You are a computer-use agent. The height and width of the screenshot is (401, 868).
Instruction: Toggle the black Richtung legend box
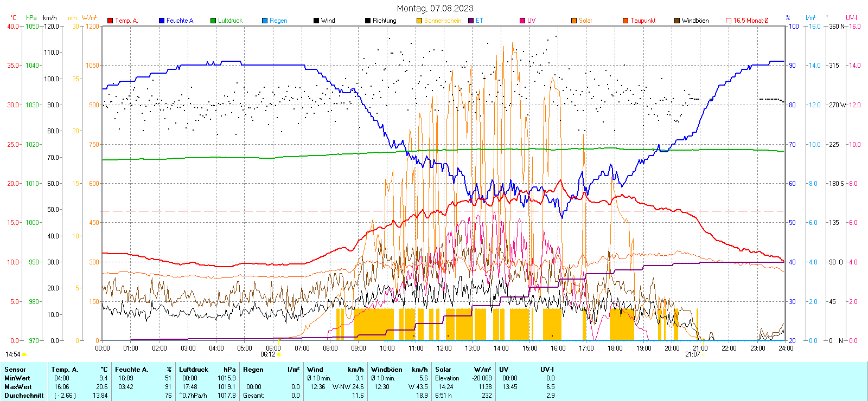[368, 21]
